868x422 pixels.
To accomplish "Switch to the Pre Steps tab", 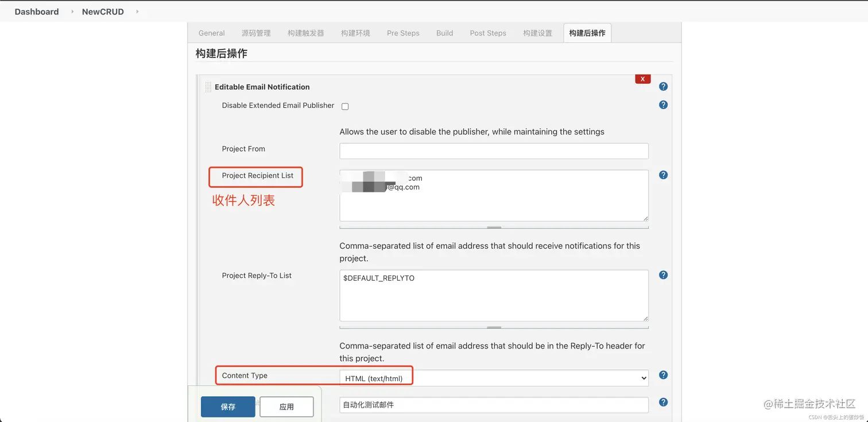I will point(403,33).
